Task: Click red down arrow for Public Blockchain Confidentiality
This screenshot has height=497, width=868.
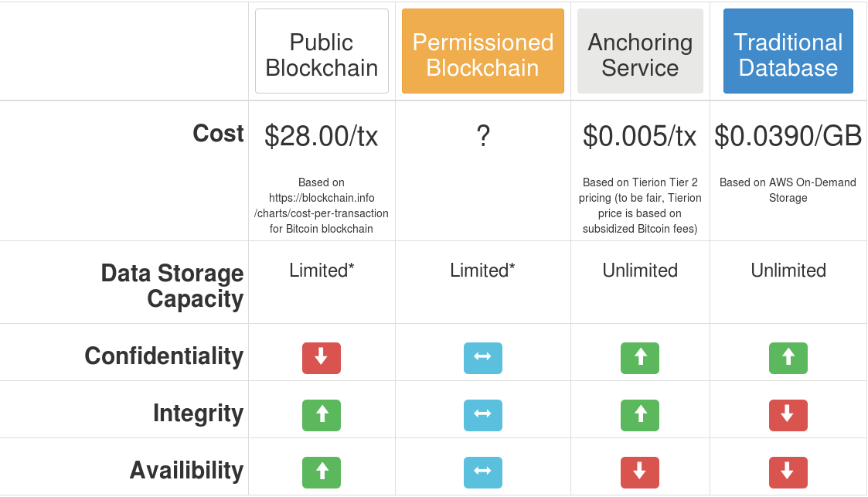Action: coord(321,358)
